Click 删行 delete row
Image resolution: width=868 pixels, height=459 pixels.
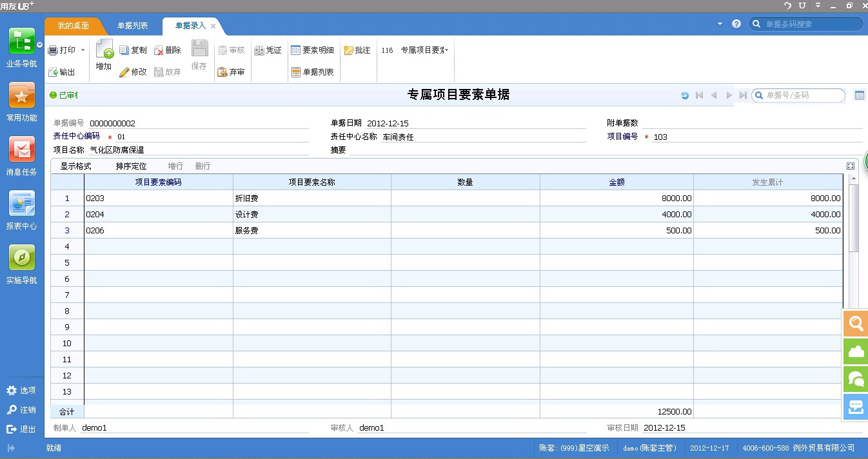coord(202,166)
